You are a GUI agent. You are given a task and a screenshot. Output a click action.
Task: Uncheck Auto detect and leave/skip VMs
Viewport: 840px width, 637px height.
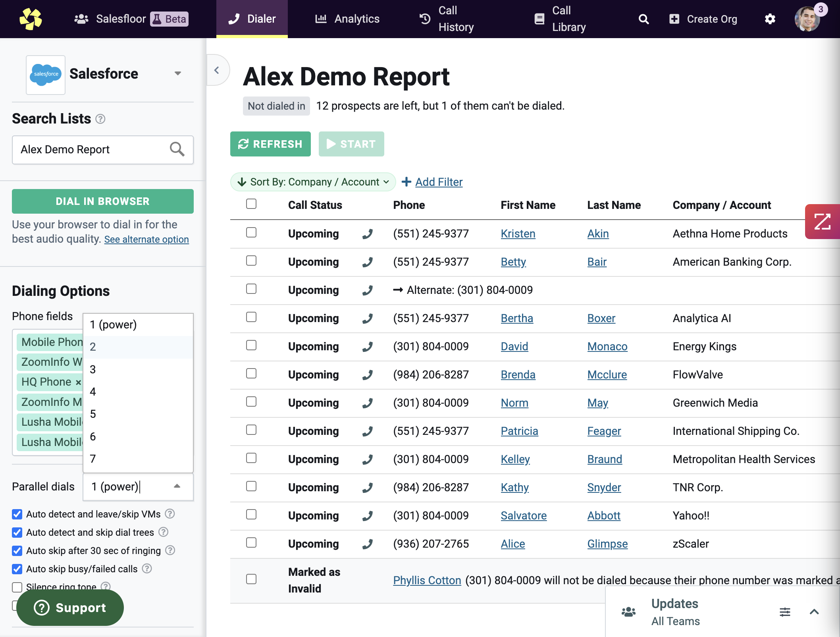17,514
